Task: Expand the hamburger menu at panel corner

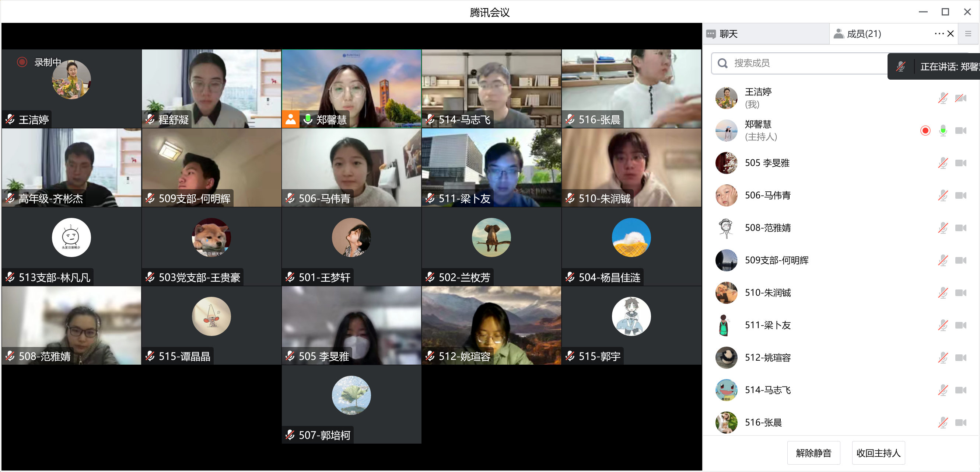Action: pos(968,34)
